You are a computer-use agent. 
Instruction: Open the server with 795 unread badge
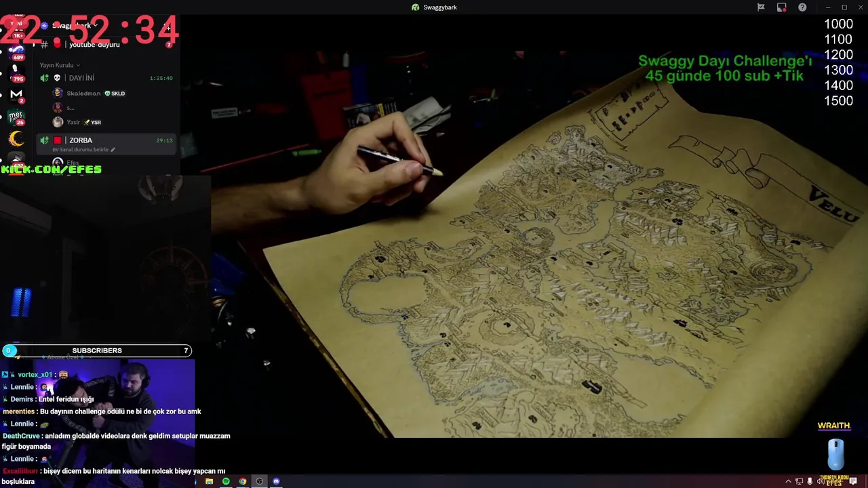click(x=16, y=72)
